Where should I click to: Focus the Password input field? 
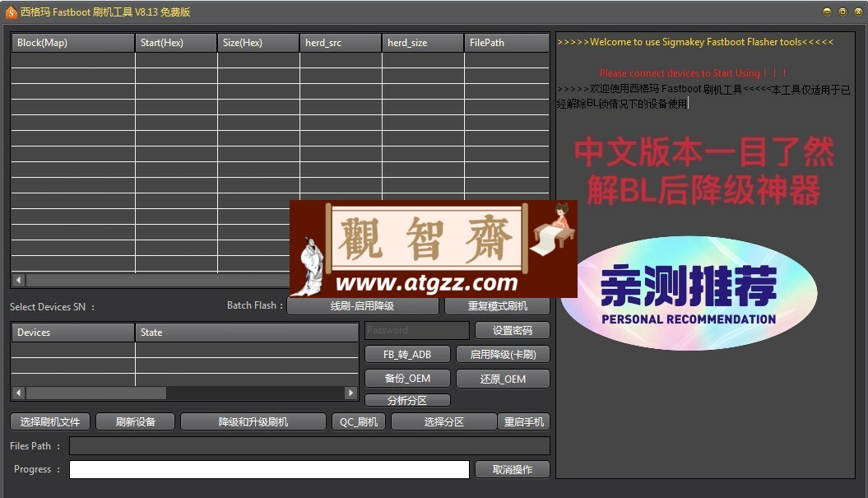point(417,330)
